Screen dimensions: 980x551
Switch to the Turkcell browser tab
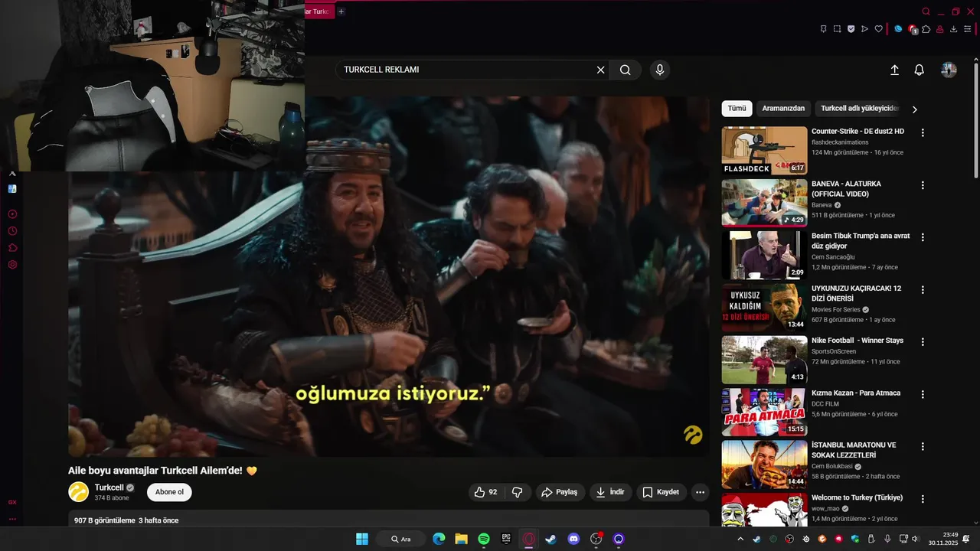[319, 11]
